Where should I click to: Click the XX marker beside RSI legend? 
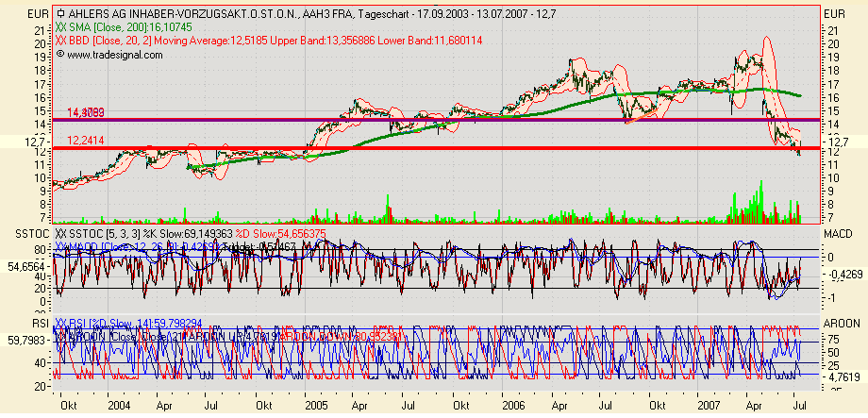pos(62,324)
